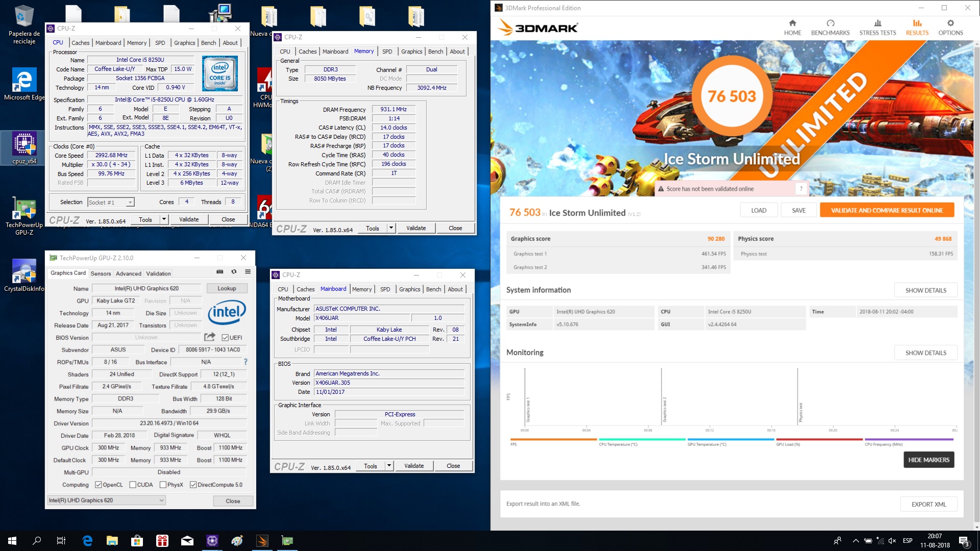
Task: Refresh GPU-Z readings with refresh icon
Action: click(234, 271)
